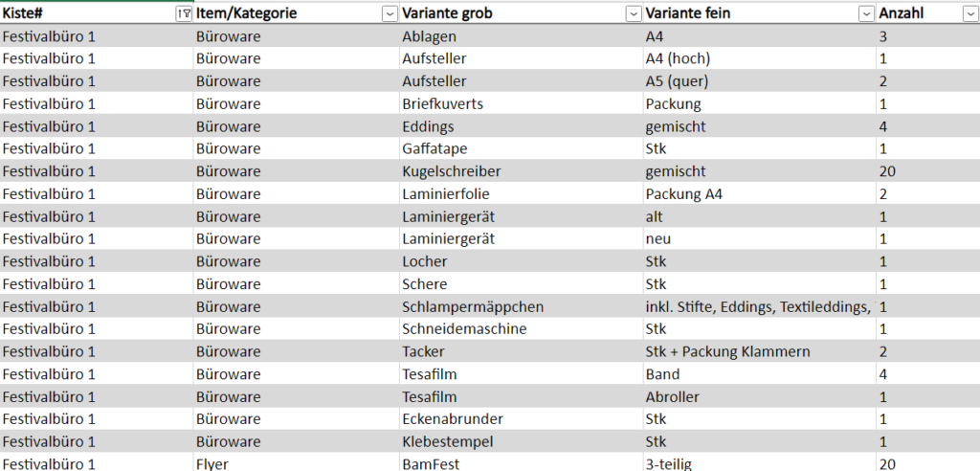This screenshot has width=980, height=471.
Task: Click the Variante fein header cell
Action: [x=759, y=13]
